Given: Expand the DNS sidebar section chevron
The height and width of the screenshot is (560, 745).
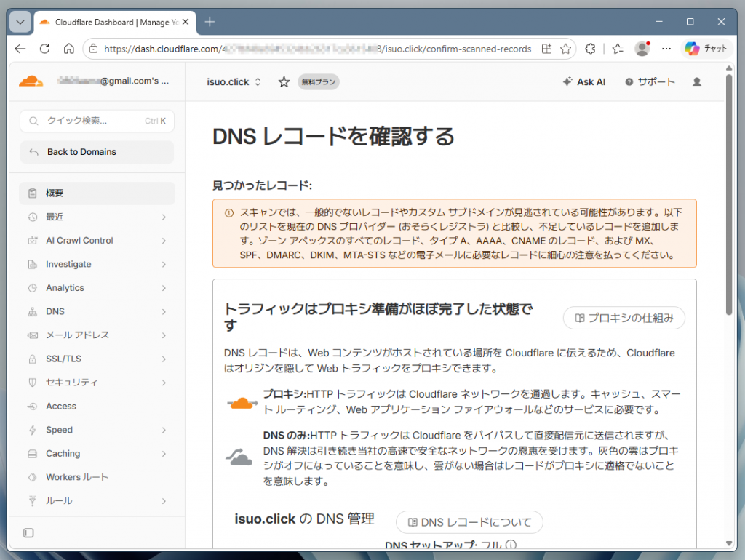Looking at the screenshot, I should 164,311.
